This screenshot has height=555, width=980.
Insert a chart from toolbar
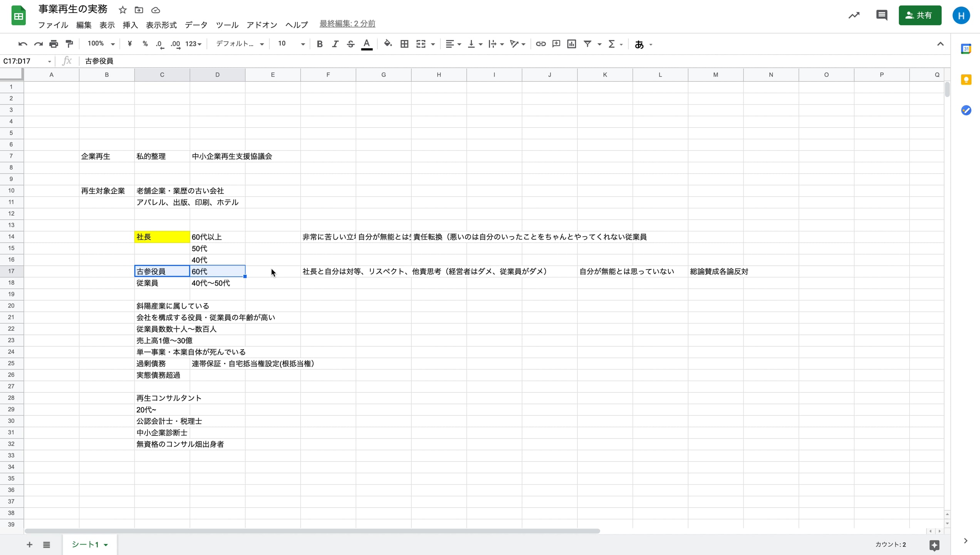[571, 44]
